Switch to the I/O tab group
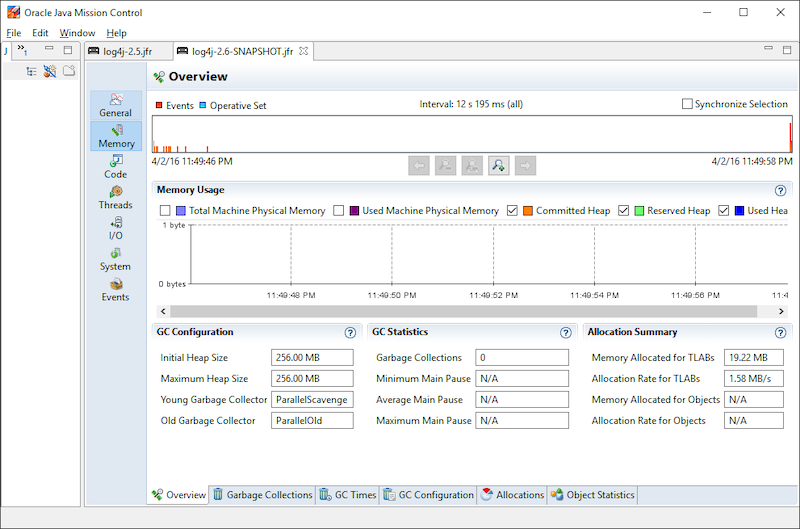The image size is (800, 529). (x=116, y=228)
